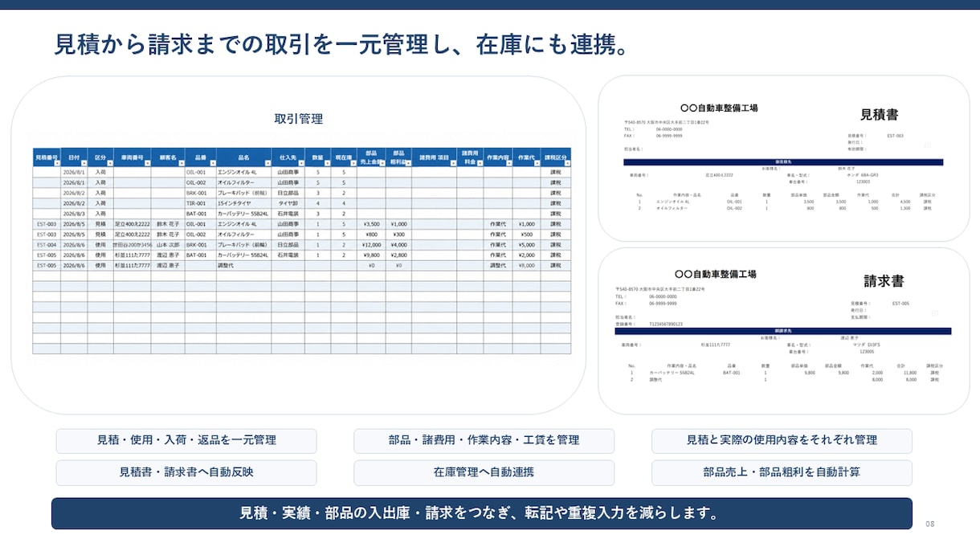The width and height of the screenshot is (980, 551).
Task: Select the 山本 次郎 customer cell
Action: click(168, 244)
